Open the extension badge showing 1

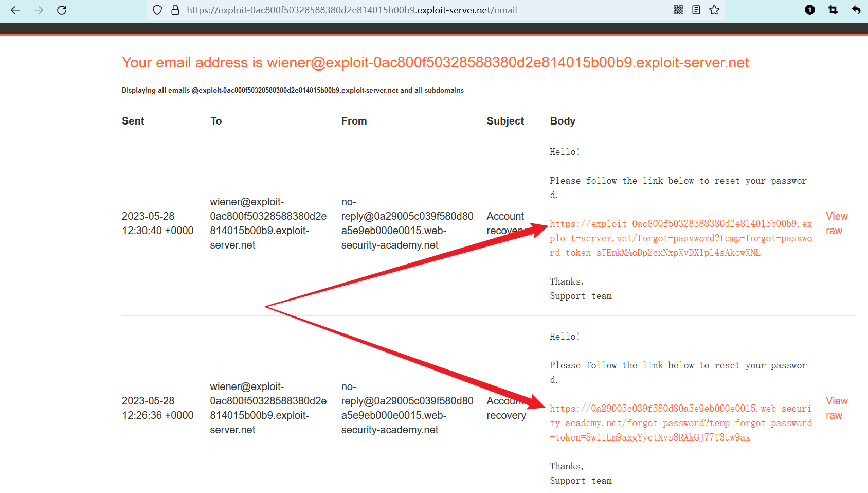tap(810, 10)
